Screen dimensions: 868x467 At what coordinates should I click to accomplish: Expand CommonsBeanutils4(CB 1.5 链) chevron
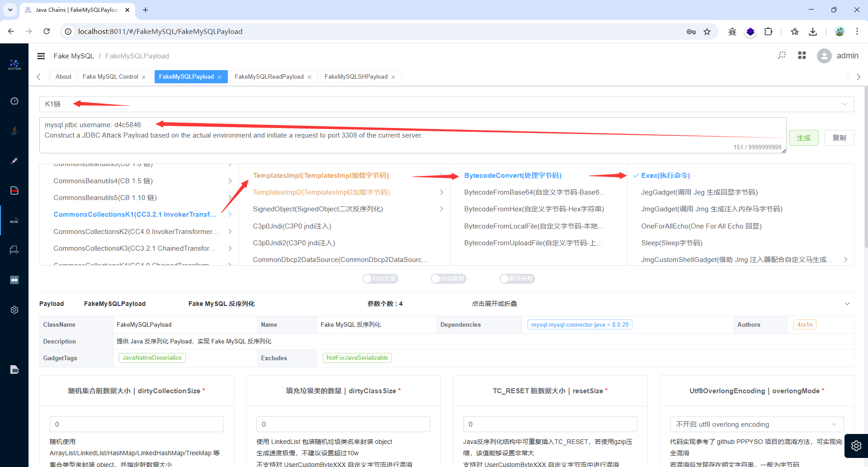230,181
